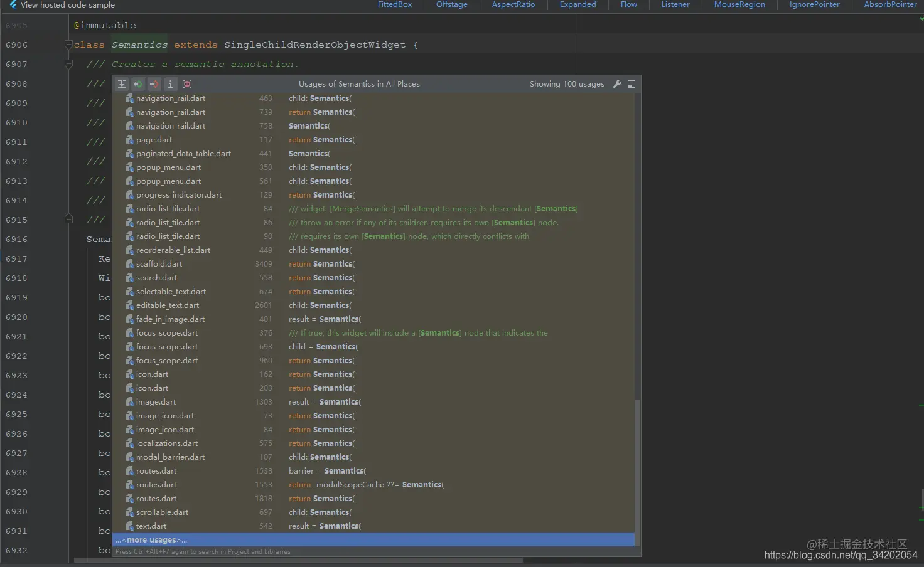This screenshot has height=567, width=924.
Task: Select navigation_rail.dart usage at line 463
Action: tap(373, 98)
